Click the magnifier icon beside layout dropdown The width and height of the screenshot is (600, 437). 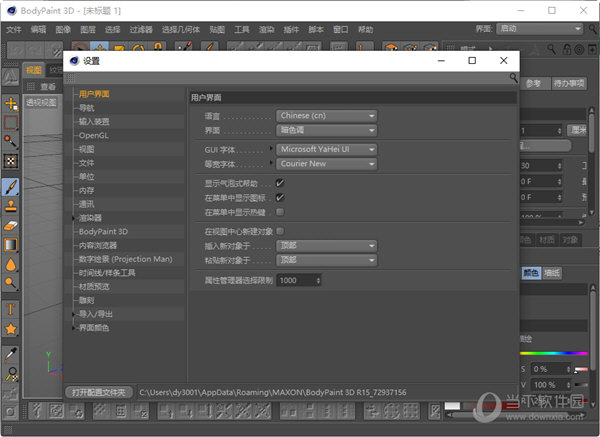pos(593,29)
